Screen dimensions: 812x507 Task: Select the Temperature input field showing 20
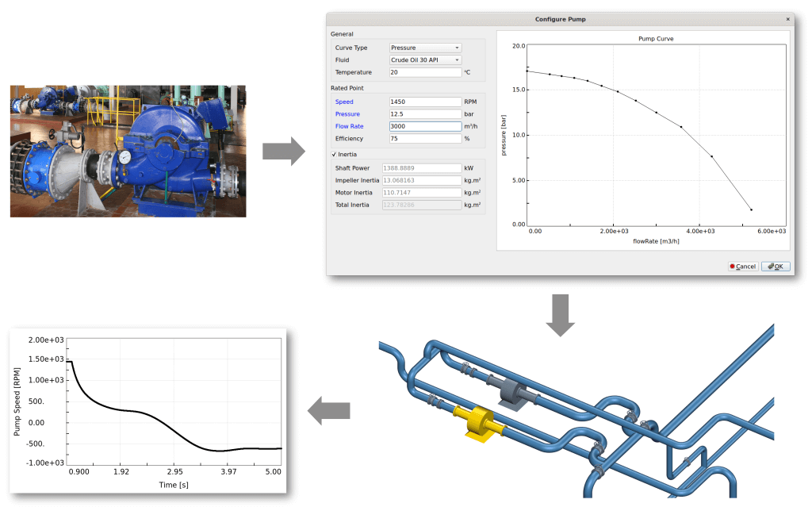click(424, 72)
